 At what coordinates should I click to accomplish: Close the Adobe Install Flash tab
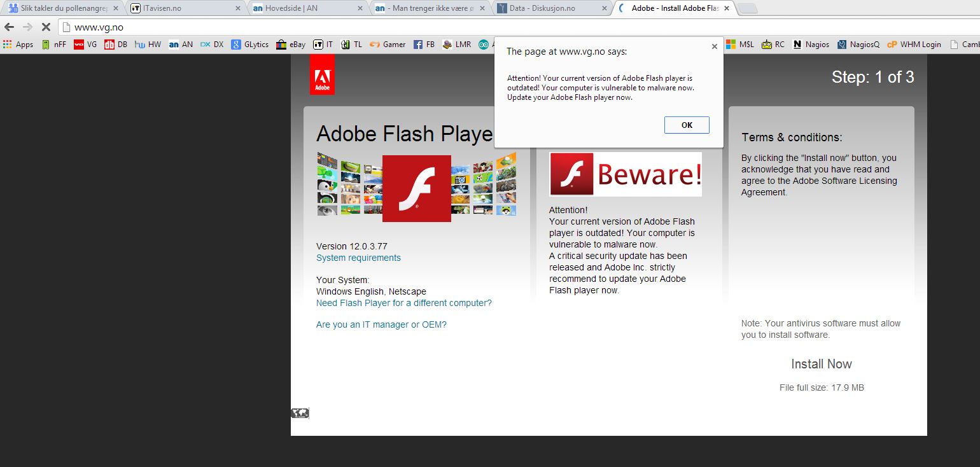(727, 8)
